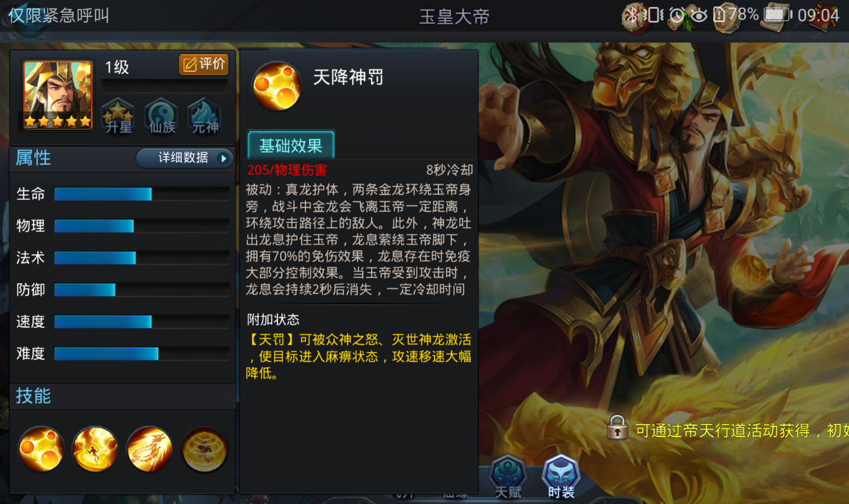Click the 难度 difficulty attribute bar
The height and width of the screenshot is (504, 849).
coord(142,353)
